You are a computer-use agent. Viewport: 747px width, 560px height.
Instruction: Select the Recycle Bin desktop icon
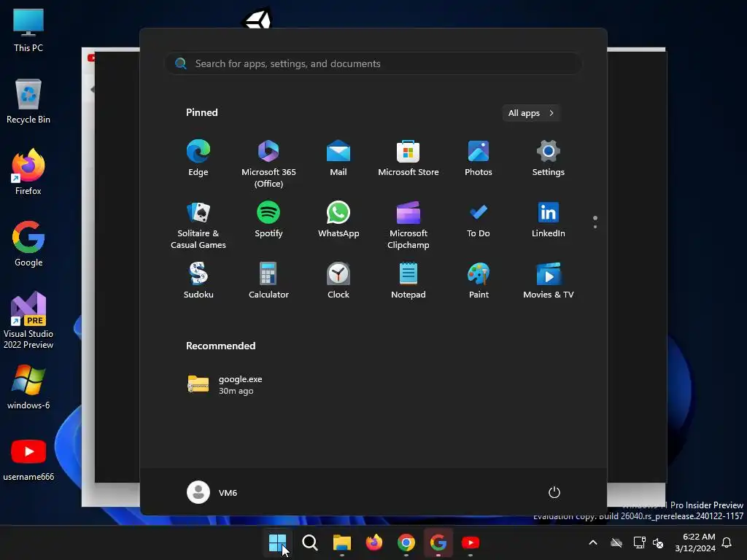point(28,101)
